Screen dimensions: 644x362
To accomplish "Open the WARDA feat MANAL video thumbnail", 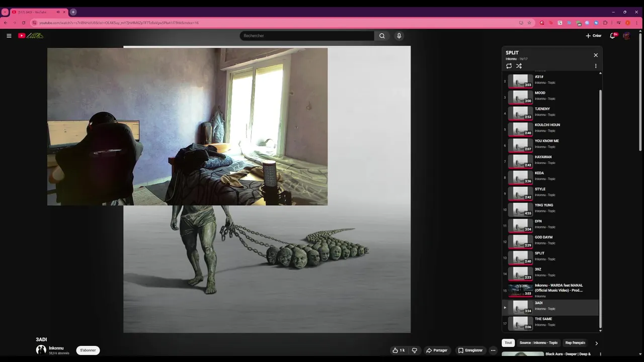I will click(x=520, y=290).
